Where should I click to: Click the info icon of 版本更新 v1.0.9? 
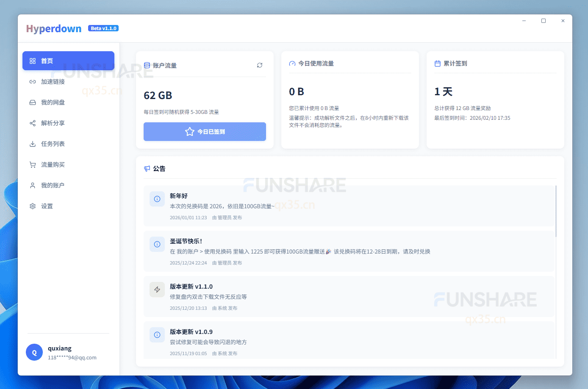click(157, 335)
